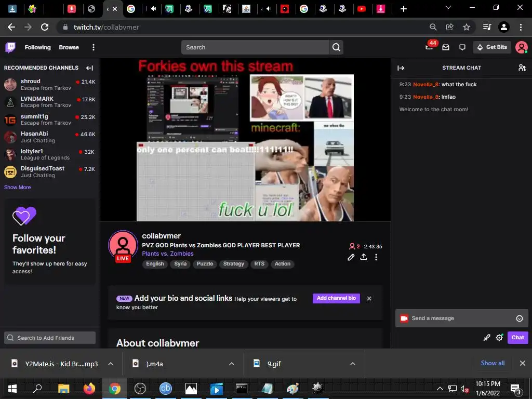Screen dimensions: 532x399
Task: Click the Get Bits button
Action: point(492,47)
